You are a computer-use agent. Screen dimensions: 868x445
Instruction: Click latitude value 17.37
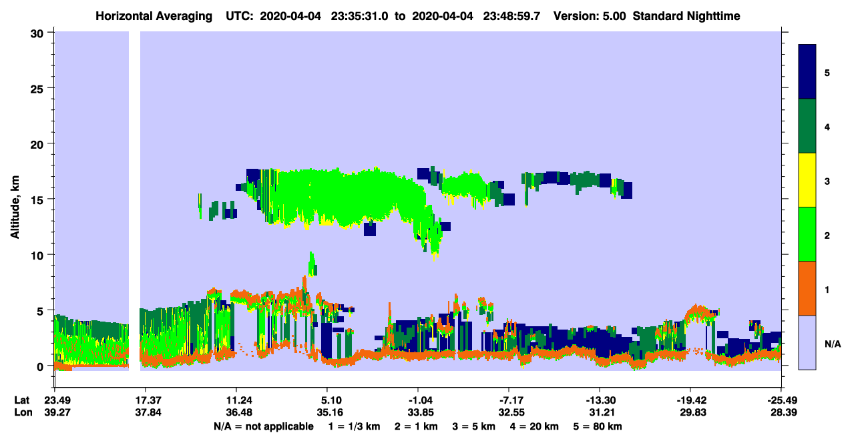[x=145, y=400]
